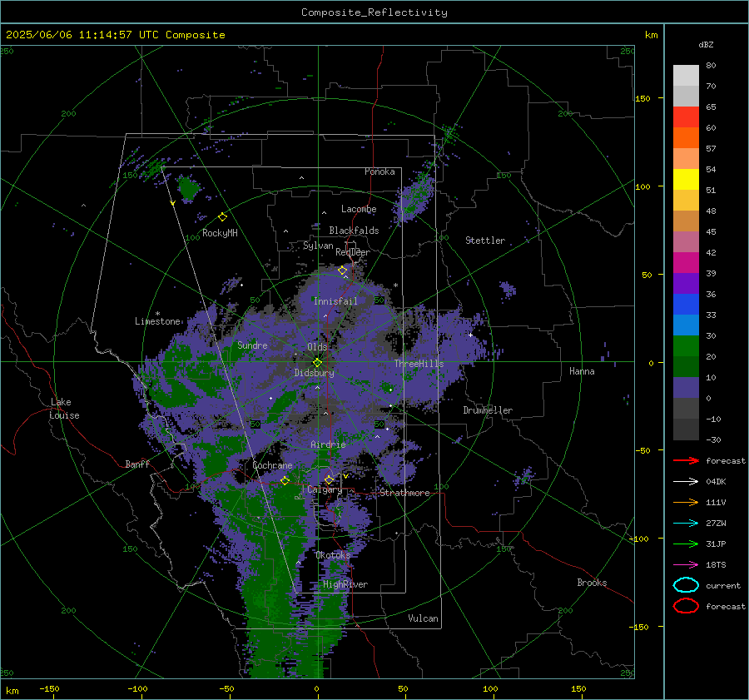
Task: Click the asterisk marker above Limestone
Action: [157, 314]
